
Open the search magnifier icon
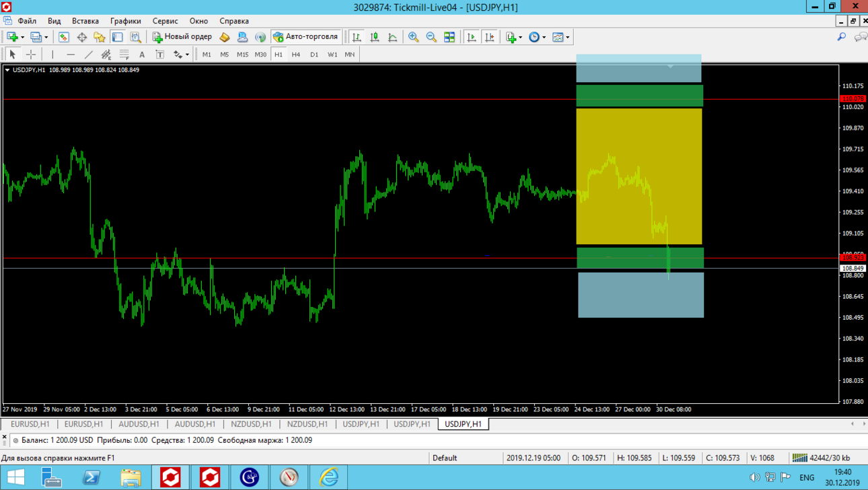pyautogui.click(x=841, y=37)
